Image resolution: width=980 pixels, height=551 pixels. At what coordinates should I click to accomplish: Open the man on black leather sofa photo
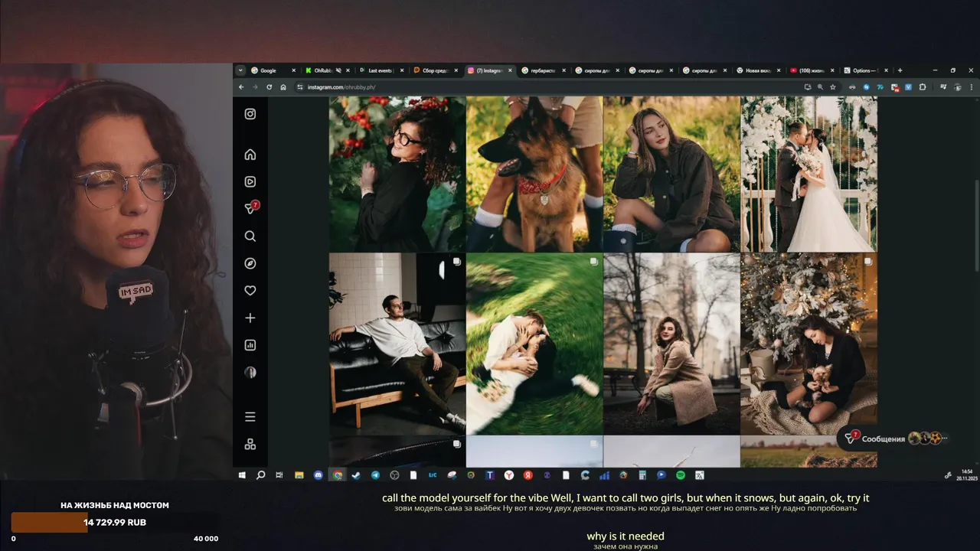point(397,344)
